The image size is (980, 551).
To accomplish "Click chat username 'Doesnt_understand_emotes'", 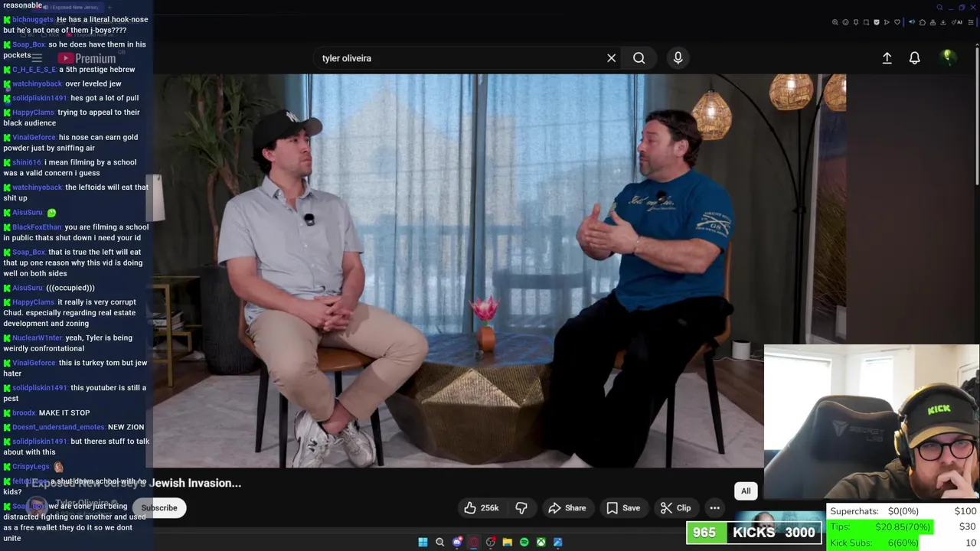I will pos(58,427).
